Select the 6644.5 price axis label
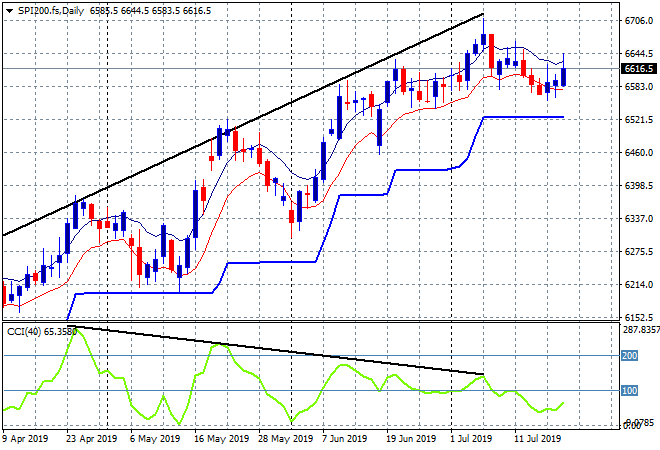This screenshot has height=450, width=660. click(639, 53)
